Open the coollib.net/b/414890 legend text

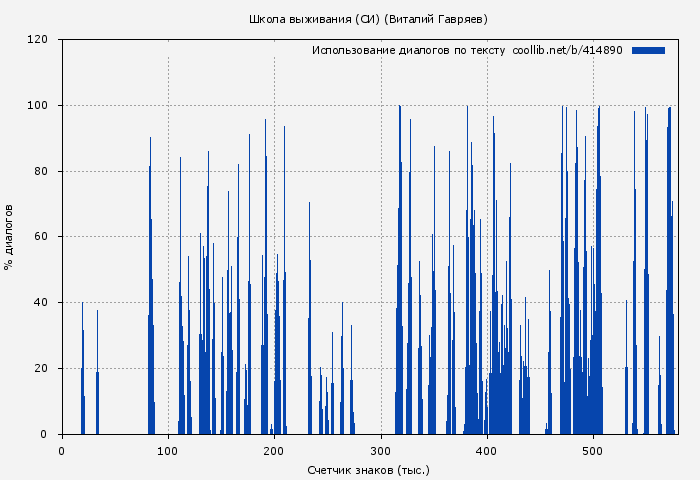click(x=567, y=50)
